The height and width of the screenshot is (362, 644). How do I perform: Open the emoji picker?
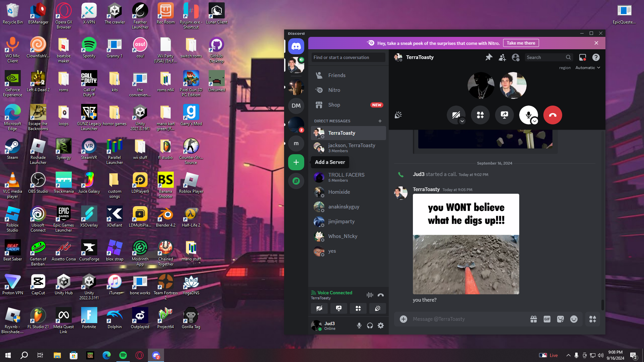click(x=574, y=319)
